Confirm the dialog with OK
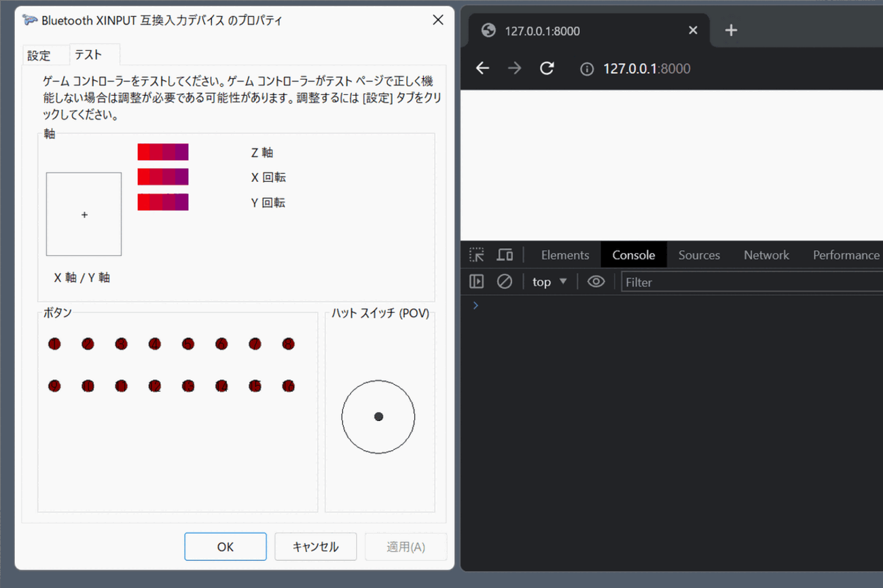The width and height of the screenshot is (883, 588). 226,547
